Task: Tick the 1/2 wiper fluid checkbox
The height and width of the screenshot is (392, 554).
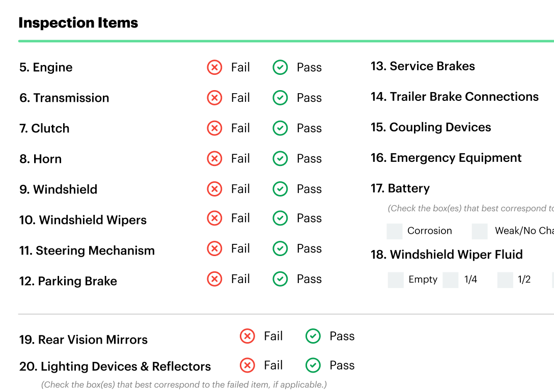Action: 505,280
